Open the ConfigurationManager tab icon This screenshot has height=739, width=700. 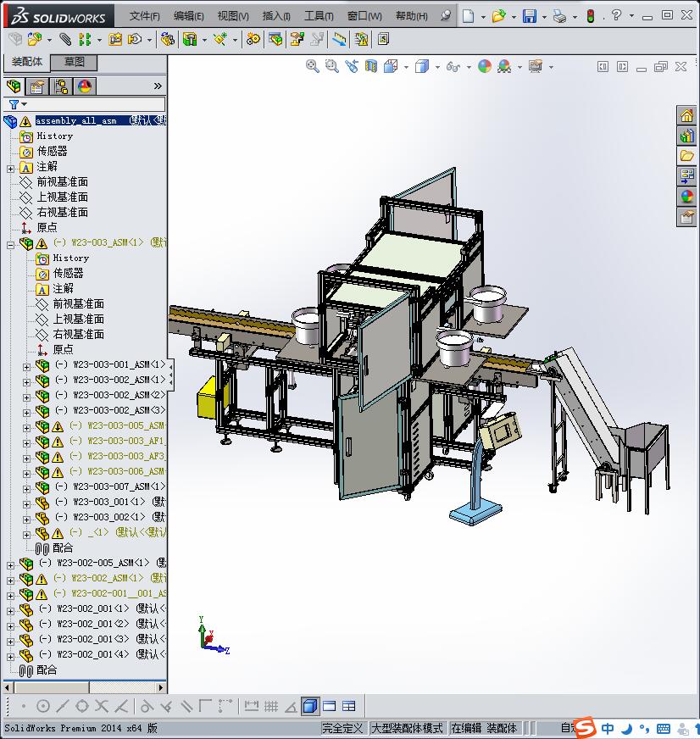61,86
